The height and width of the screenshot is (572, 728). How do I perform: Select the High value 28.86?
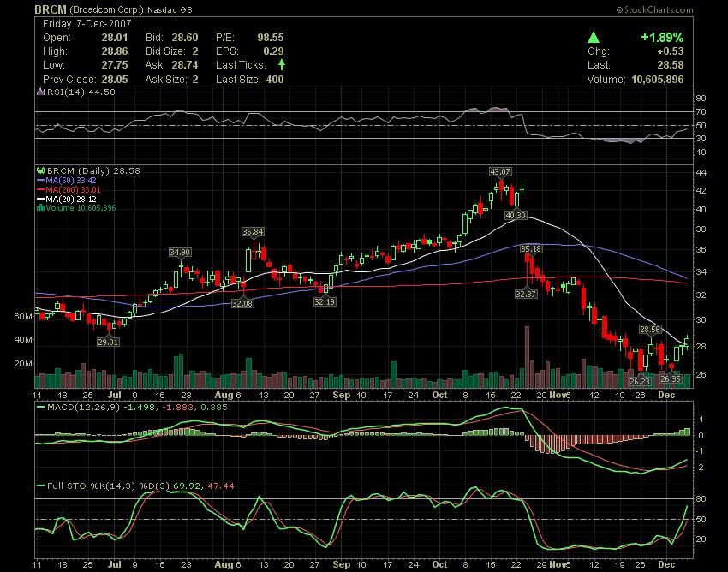click(x=115, y=51)
